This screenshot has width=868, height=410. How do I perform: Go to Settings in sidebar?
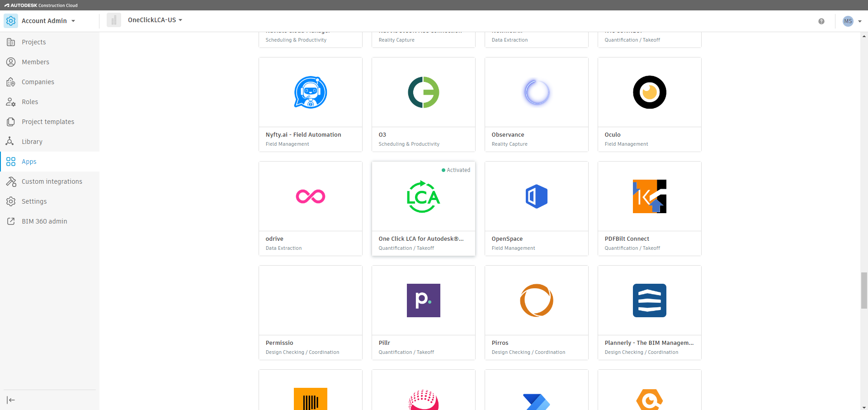point(50,201)
